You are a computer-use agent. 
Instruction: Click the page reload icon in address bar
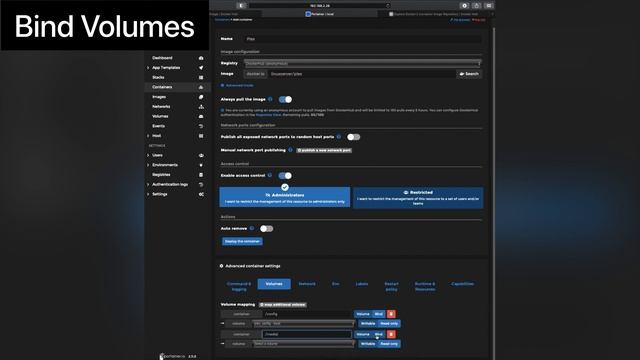pos(388,6)
